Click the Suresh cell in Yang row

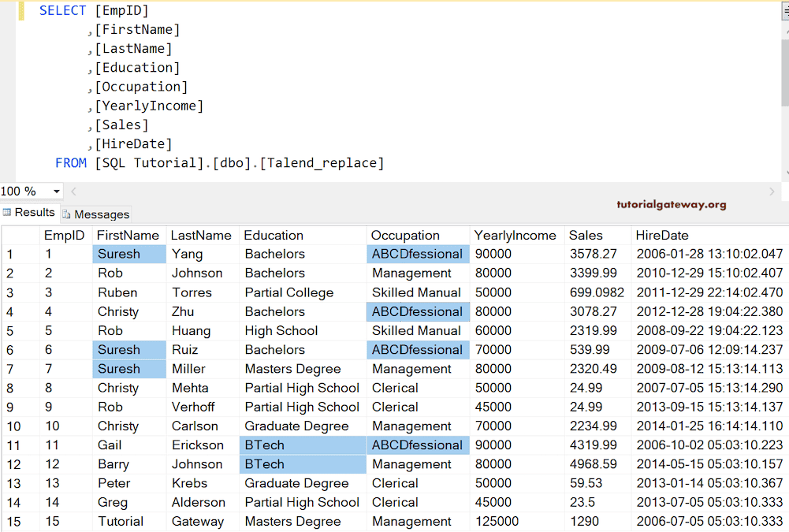129,254
